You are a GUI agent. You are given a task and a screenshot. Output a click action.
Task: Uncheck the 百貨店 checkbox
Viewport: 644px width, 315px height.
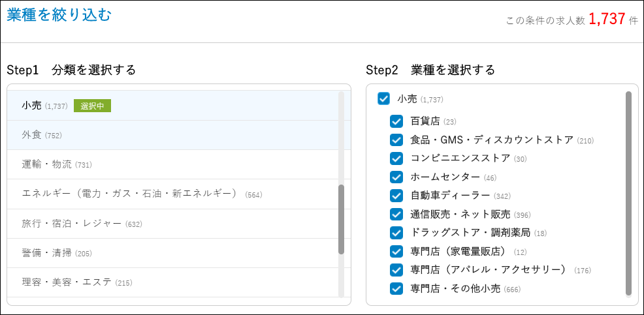396,121
